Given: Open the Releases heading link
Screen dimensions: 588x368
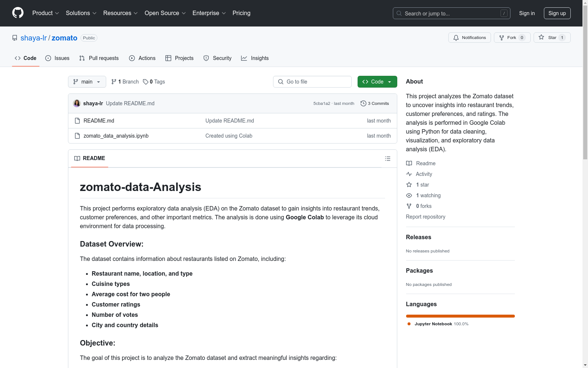Looking at the screenshot, I should coord(419,237).
